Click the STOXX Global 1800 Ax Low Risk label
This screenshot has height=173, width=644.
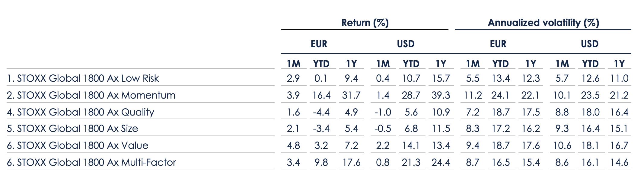click(x=83, y=78)
